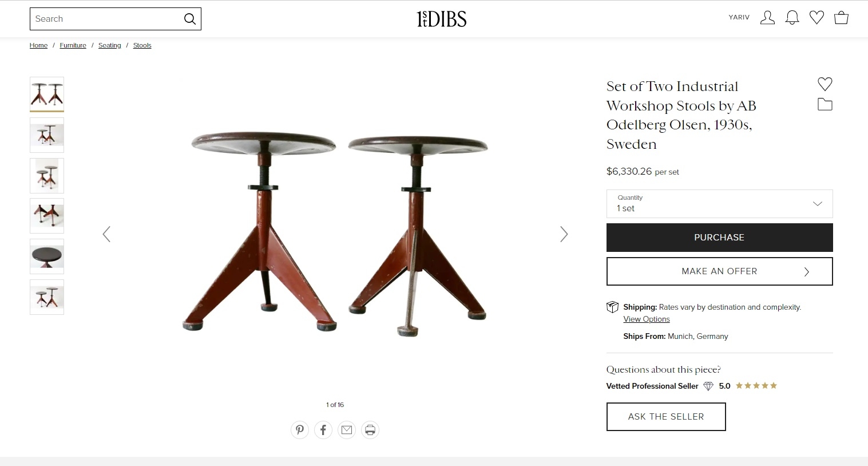Image resolution: width=868 pixels, height=466 pixels.
Task: Open the notifications bell
Action: coord(792,18)
